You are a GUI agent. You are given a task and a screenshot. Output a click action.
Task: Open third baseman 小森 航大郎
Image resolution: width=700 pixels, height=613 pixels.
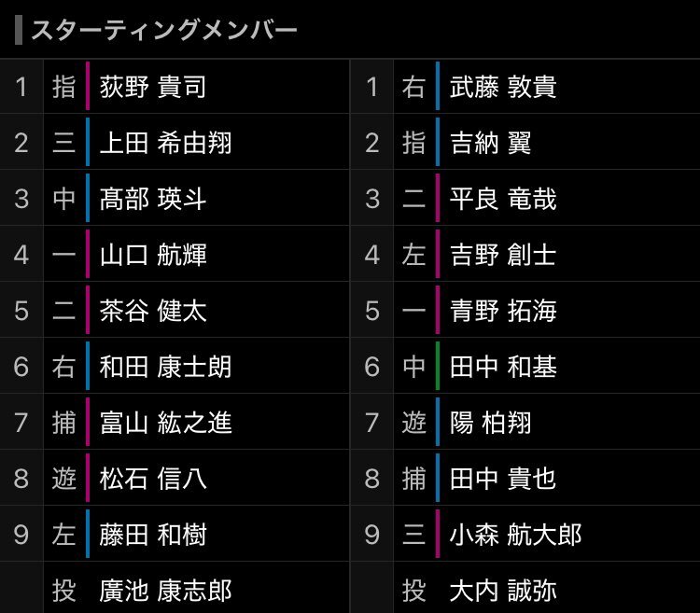point(515,535)
